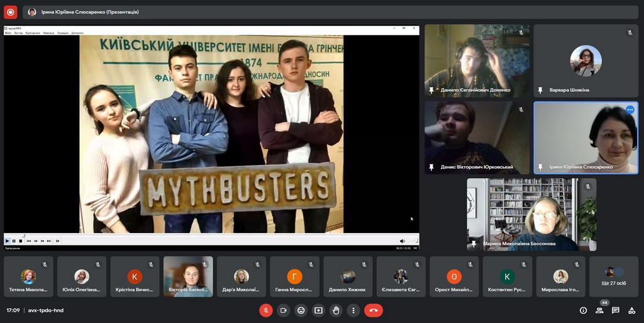
Task: Open options on Ірина Юріївна Слюсаренко tile
Action: pyautogui.click(x=630, y=110)
